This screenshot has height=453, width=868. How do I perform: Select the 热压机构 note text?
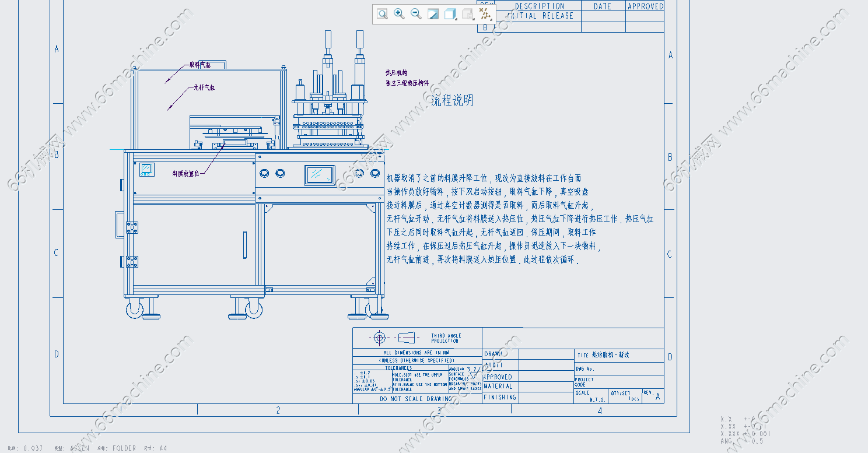point(396,73)
